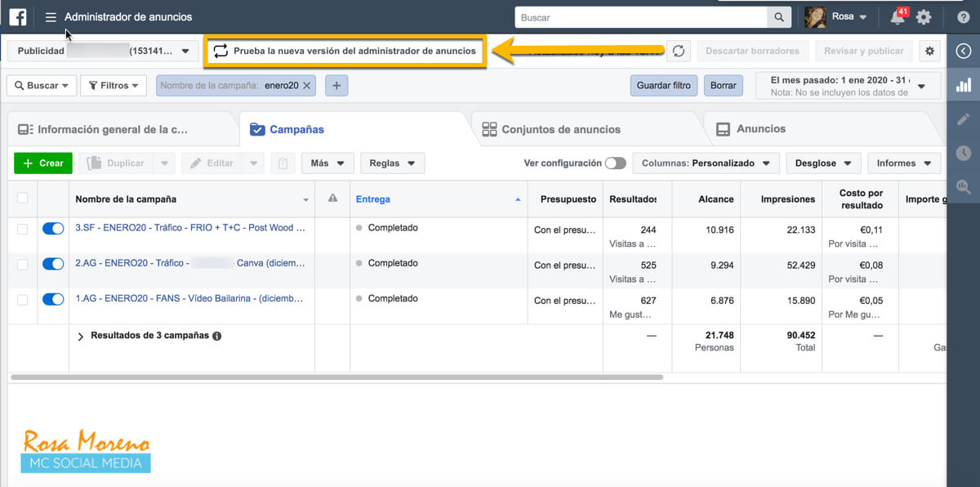
Task: Click the refresh data icon
Action: point(678,51)
